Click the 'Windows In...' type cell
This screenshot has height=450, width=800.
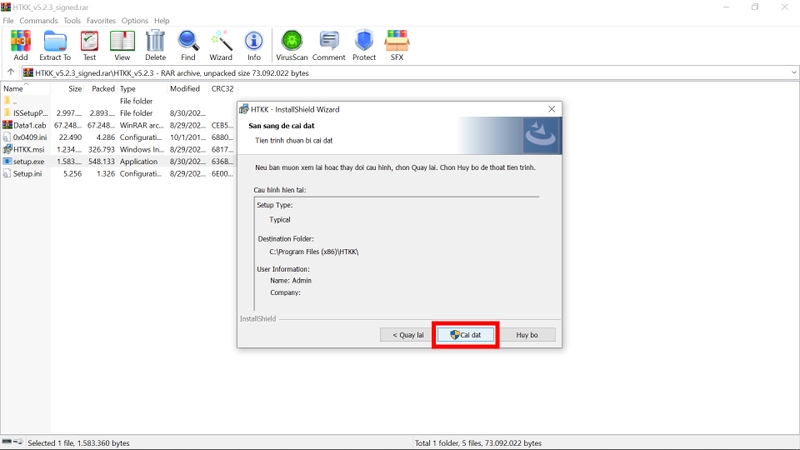click(x=141, y=149)
